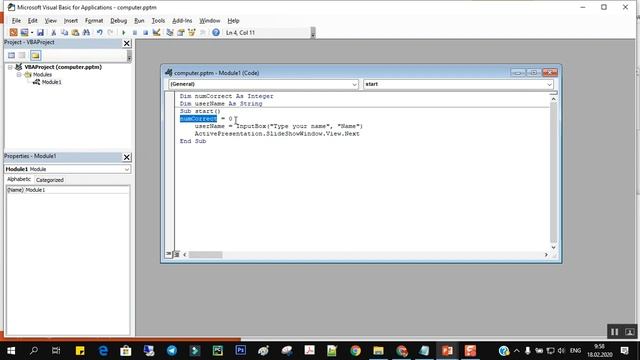Click the View Microsoft PowerPoint toolbar icon
640x360 pixels.
[x=13, y=32]
